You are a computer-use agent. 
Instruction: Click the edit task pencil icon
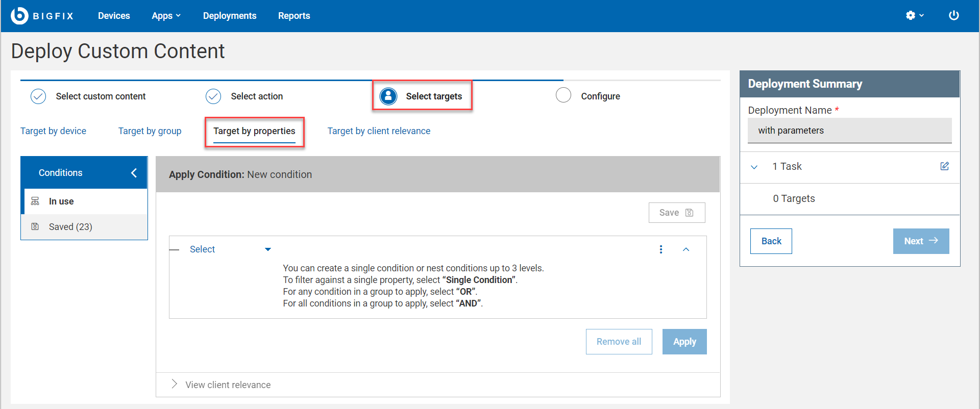pyautogui.click(x=944, y=166)
